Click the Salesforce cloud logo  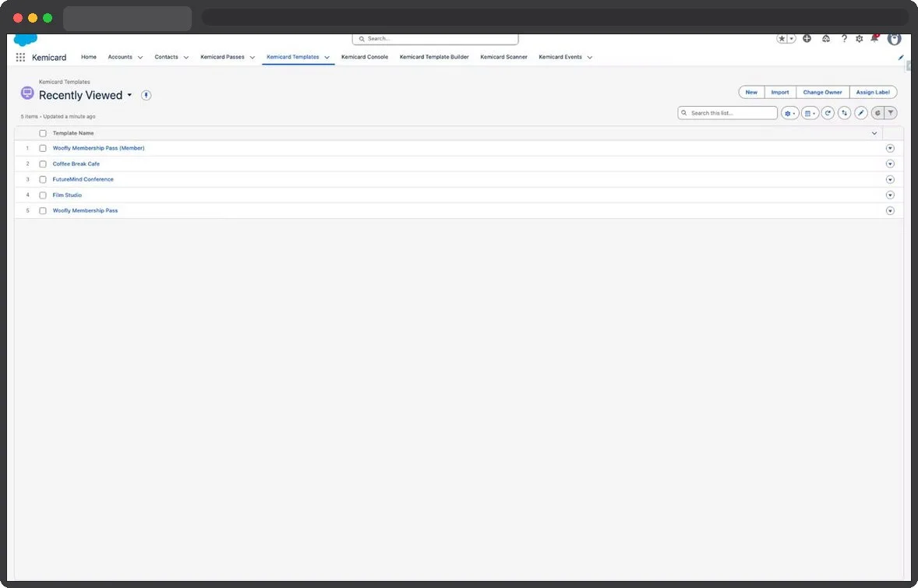(x=25, y=40)
